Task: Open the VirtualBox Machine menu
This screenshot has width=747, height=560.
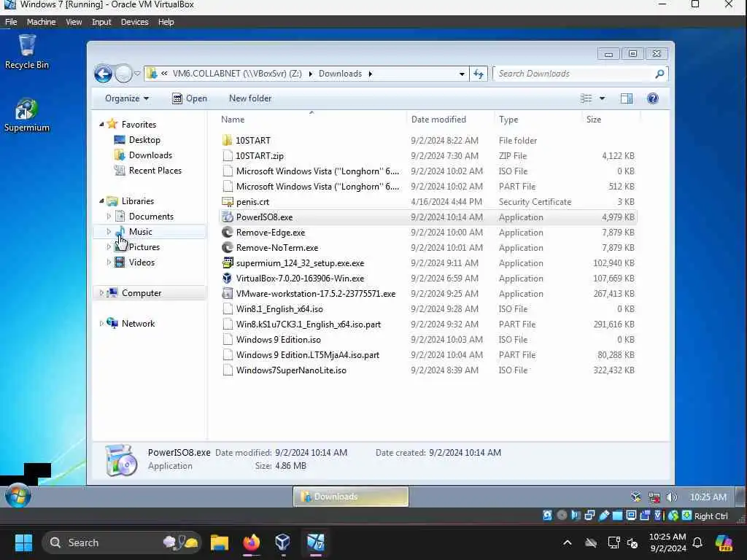Action: click(41, 22)
